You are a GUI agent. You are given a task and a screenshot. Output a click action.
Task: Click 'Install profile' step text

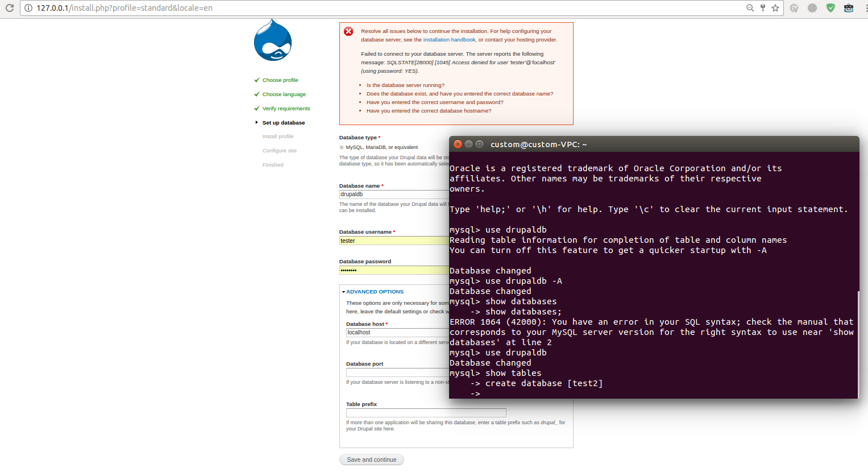(x=278, y=136)
